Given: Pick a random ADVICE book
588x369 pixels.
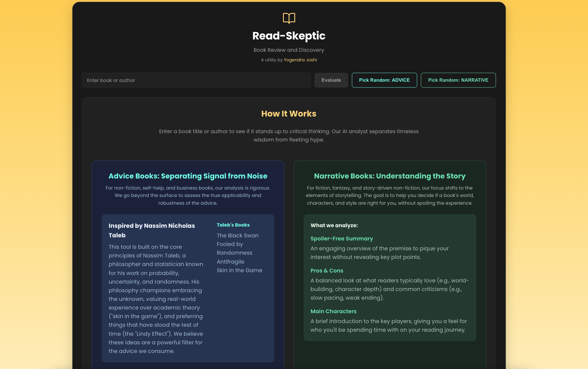Looking at the screenshot, I should [x=384, y=80].
